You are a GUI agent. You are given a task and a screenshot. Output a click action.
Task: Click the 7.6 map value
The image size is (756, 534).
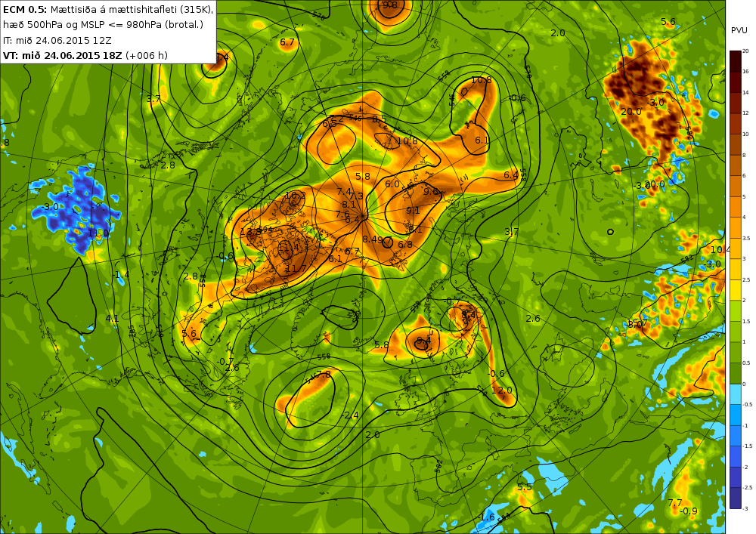coord(342,215)
